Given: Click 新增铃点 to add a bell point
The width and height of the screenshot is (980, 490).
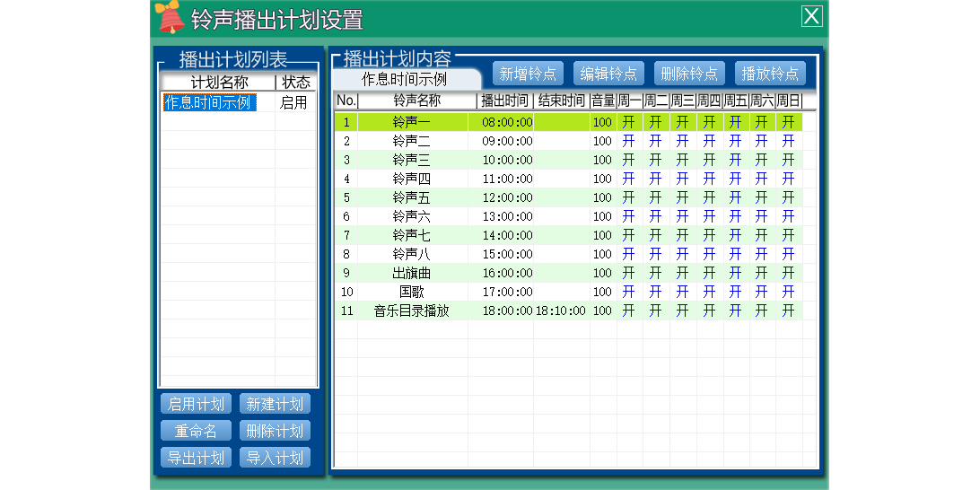Looking at the screenshot, I should [528, 74].
